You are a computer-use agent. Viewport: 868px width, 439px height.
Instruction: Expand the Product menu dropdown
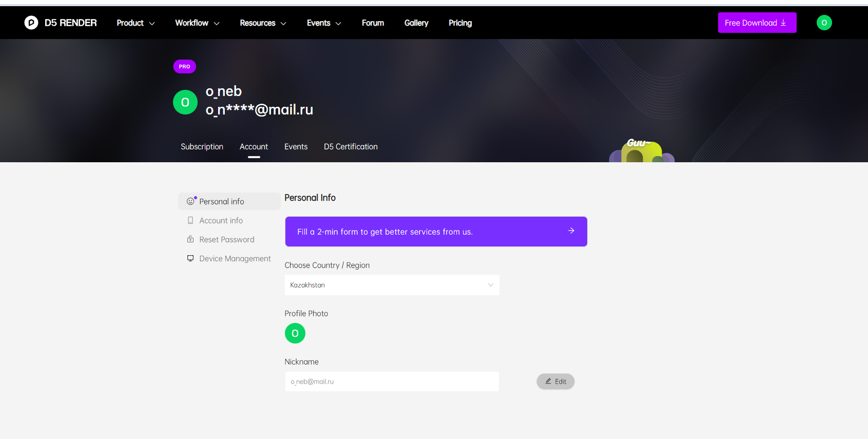point(136,23)
